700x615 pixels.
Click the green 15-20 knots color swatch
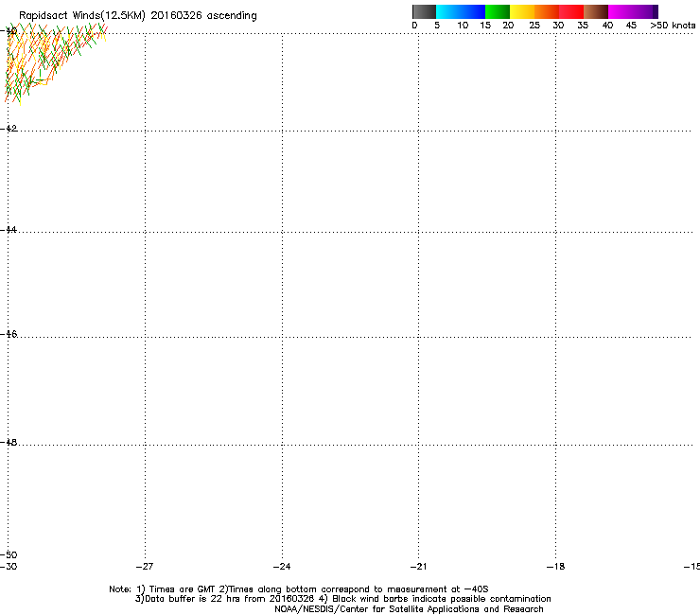pyautogui.click(x=498, y=11)
